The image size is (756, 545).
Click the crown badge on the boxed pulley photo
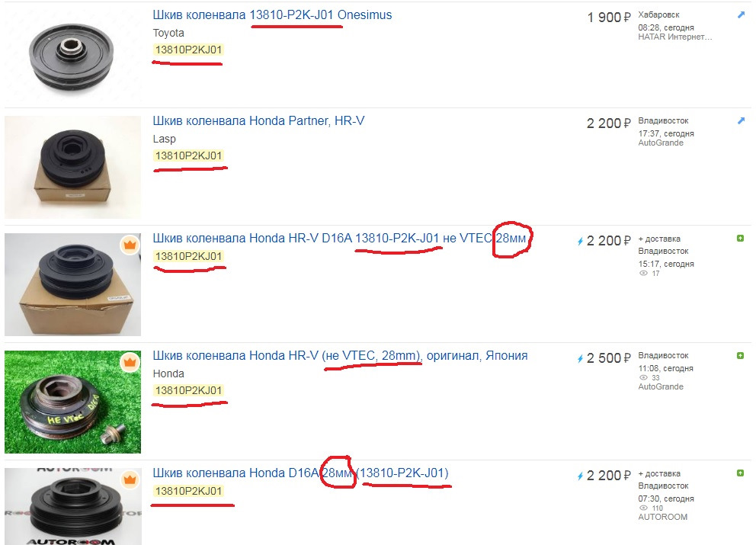[130, 245]
